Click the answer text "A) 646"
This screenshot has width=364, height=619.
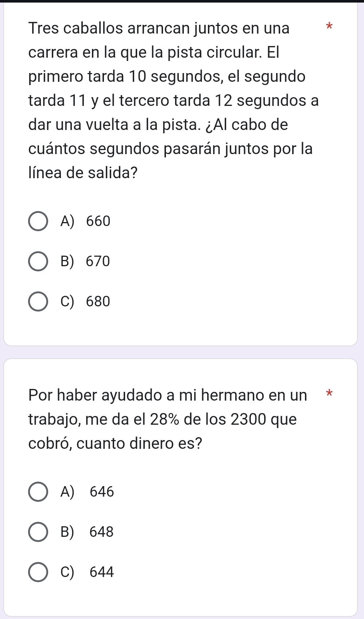[x=88, y=492]
